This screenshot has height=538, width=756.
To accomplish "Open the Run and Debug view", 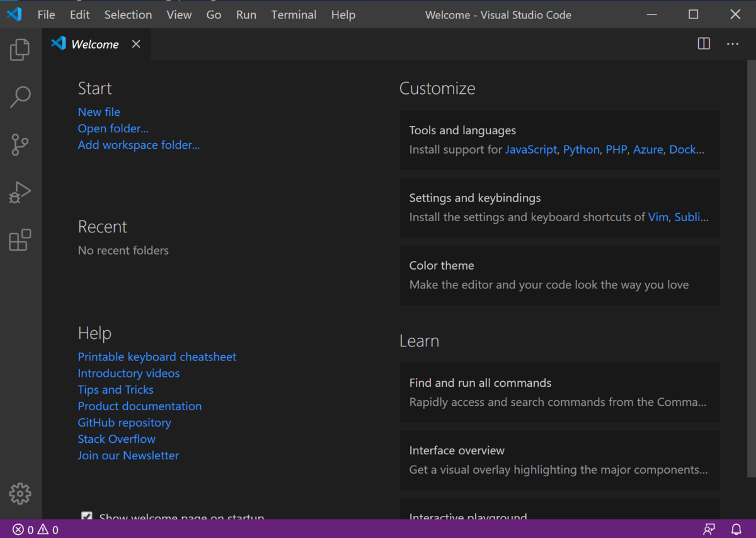I will pos(20,192).
